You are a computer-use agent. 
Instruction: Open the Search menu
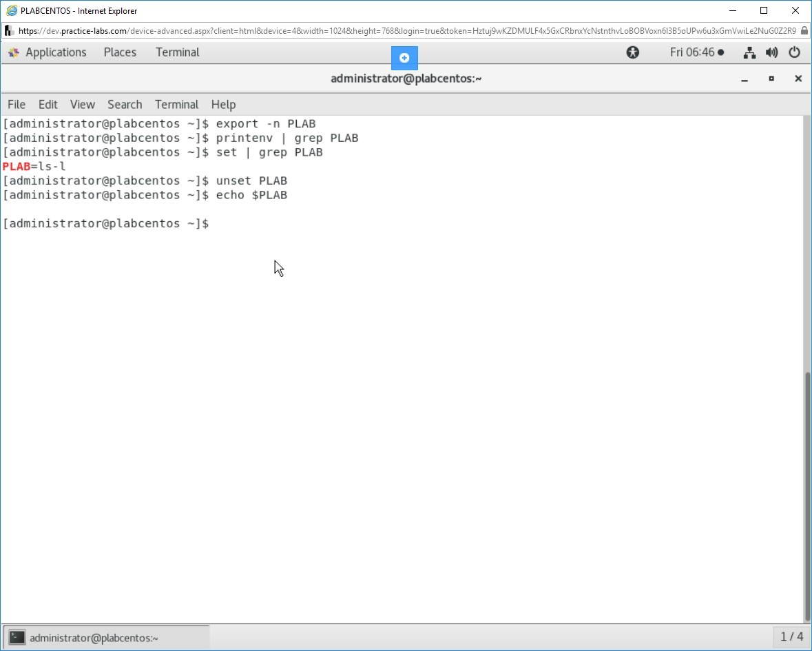click(x=125, y=104)
